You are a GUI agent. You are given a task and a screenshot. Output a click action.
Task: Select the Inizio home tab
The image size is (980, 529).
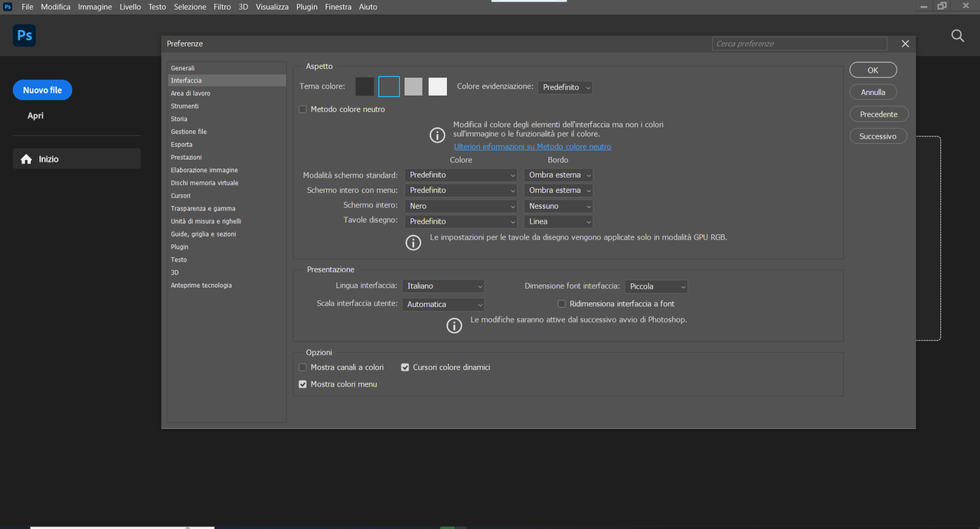(x=77, y=158)
